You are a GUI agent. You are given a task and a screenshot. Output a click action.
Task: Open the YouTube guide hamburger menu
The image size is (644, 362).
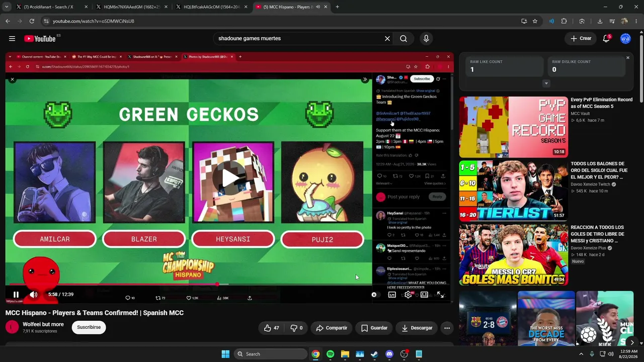12,39
